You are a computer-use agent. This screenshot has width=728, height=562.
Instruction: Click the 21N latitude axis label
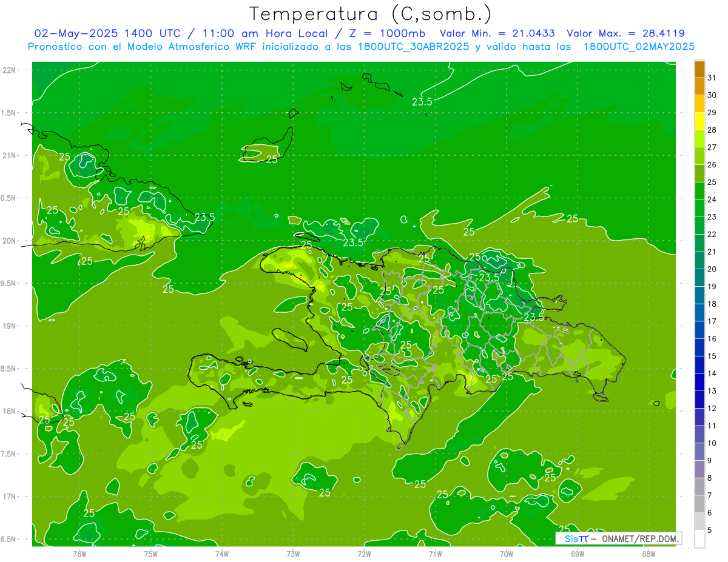(x=10, y=156)
